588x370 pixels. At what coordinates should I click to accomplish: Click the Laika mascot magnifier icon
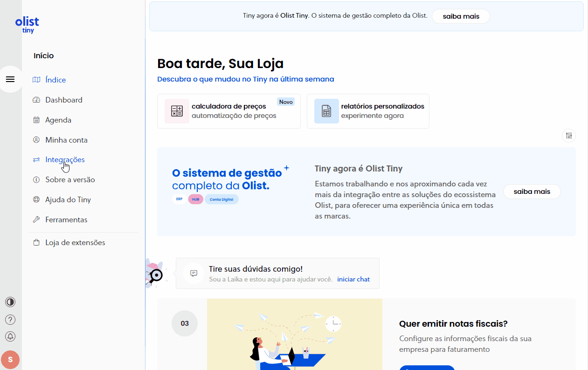[x=155, y=275]
